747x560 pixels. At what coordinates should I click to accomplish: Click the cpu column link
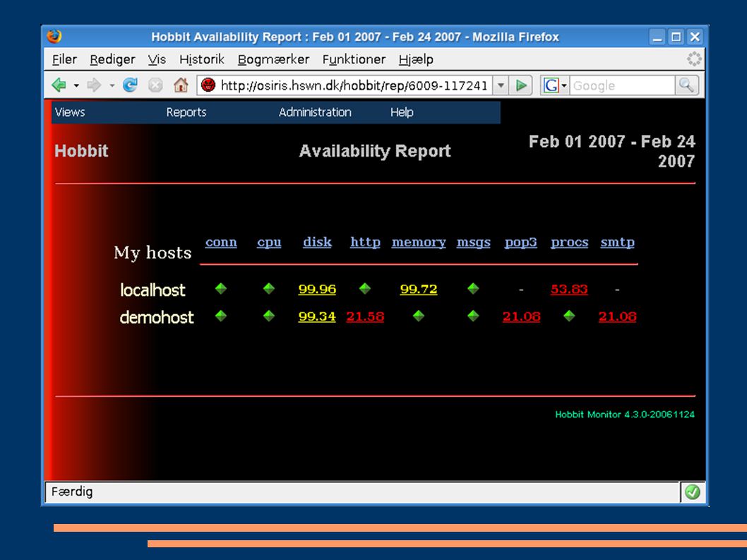point(269,243)
